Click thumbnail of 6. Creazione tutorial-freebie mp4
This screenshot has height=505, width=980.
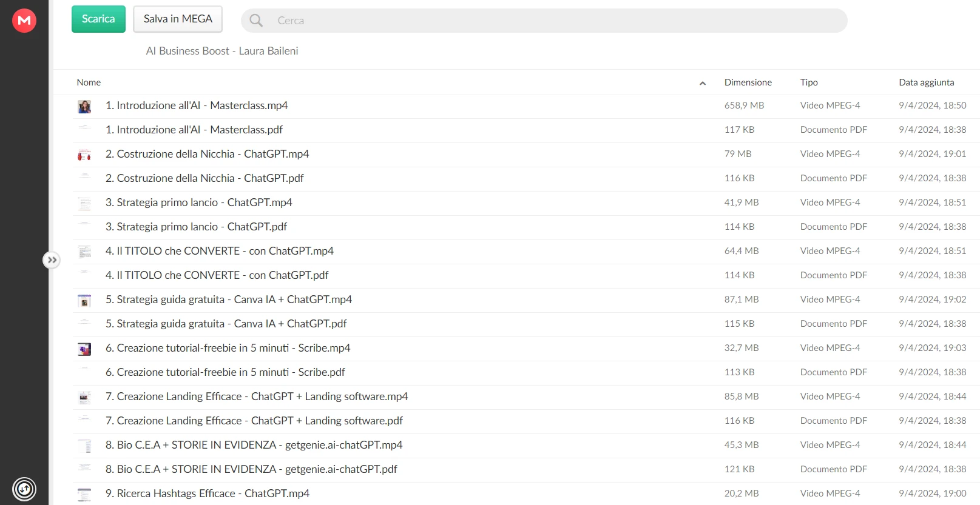84,349
